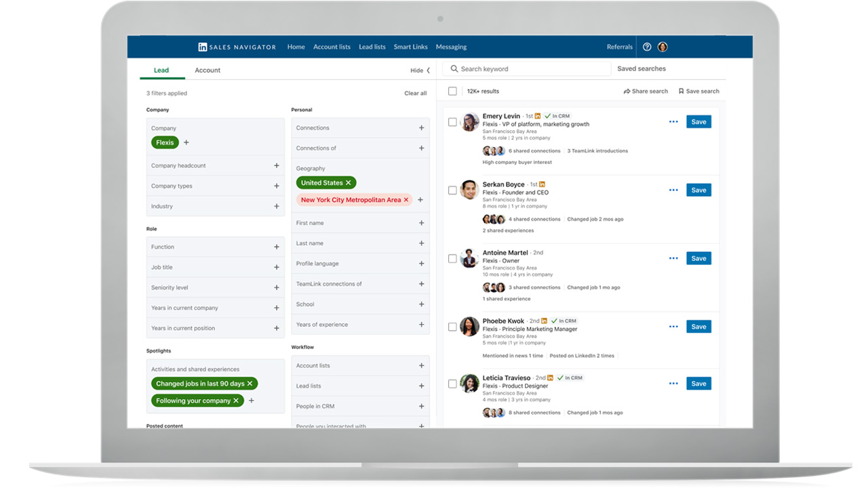Save Antoine Martel as a lead
Viewport: 868px width, 488px height.
point(698,258)
